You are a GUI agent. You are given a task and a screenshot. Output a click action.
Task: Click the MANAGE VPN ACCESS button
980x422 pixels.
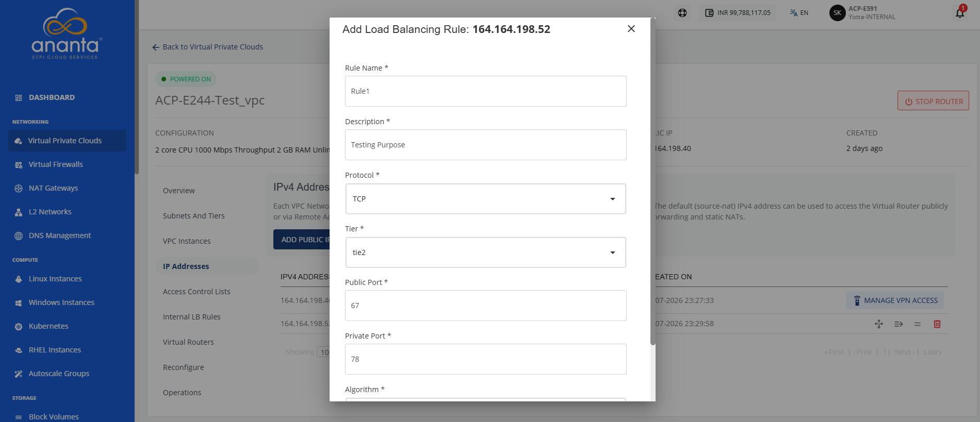895,300
